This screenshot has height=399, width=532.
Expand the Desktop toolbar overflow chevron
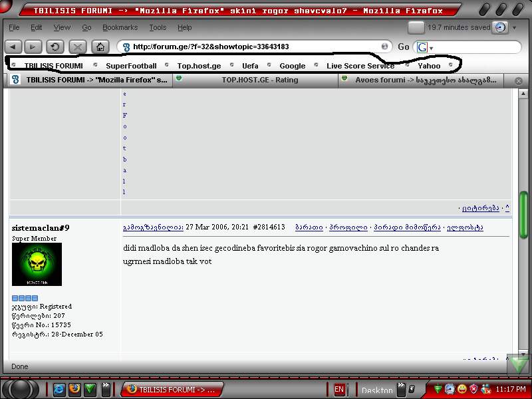(x=402, y=389)
